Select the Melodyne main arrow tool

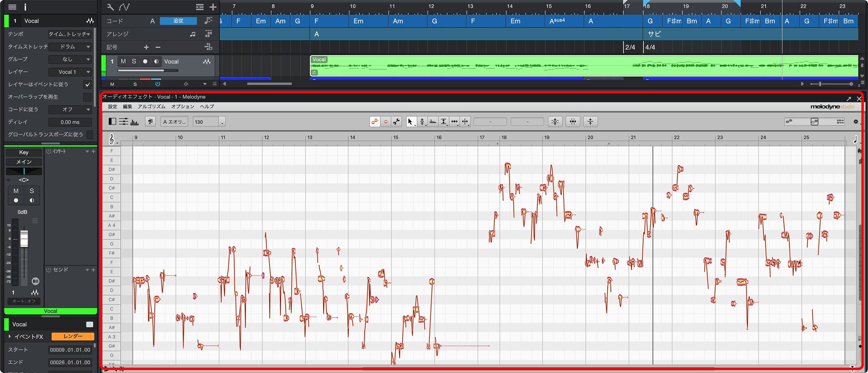click(410, 122)
